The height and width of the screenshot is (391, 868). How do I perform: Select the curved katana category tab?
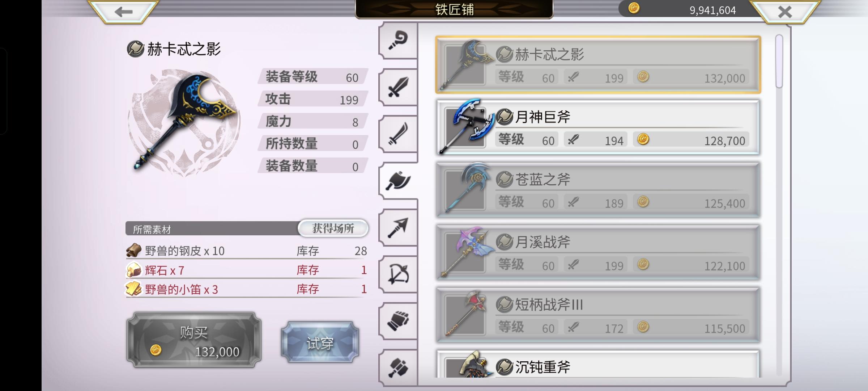(398, 134)
